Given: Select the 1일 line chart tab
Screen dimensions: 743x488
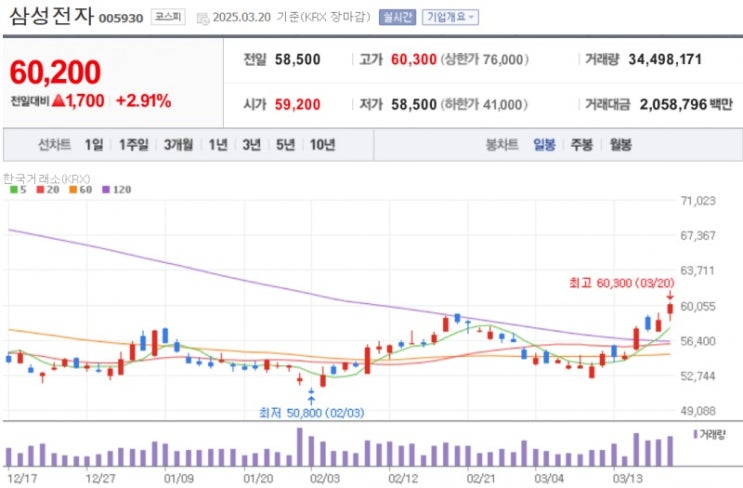Looking at the screenshot, I should (x=94, y=145).
